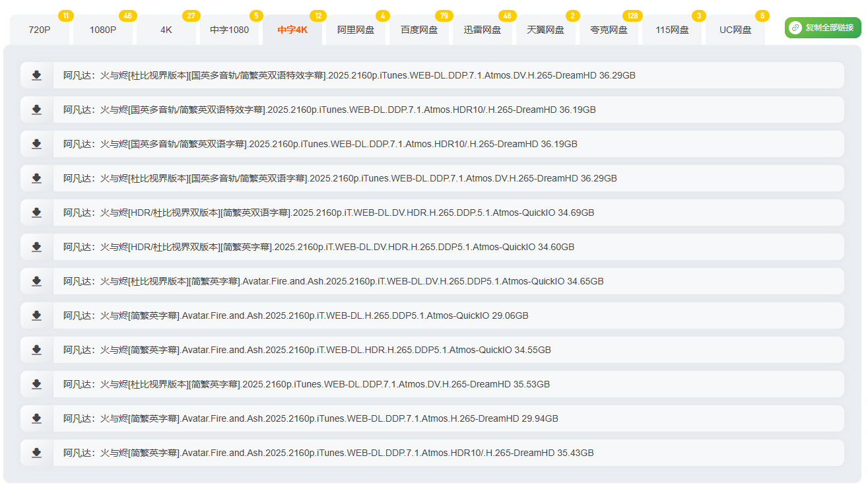Switch to the 720P tab
868x491 pixels.
(x=40, y=30)
